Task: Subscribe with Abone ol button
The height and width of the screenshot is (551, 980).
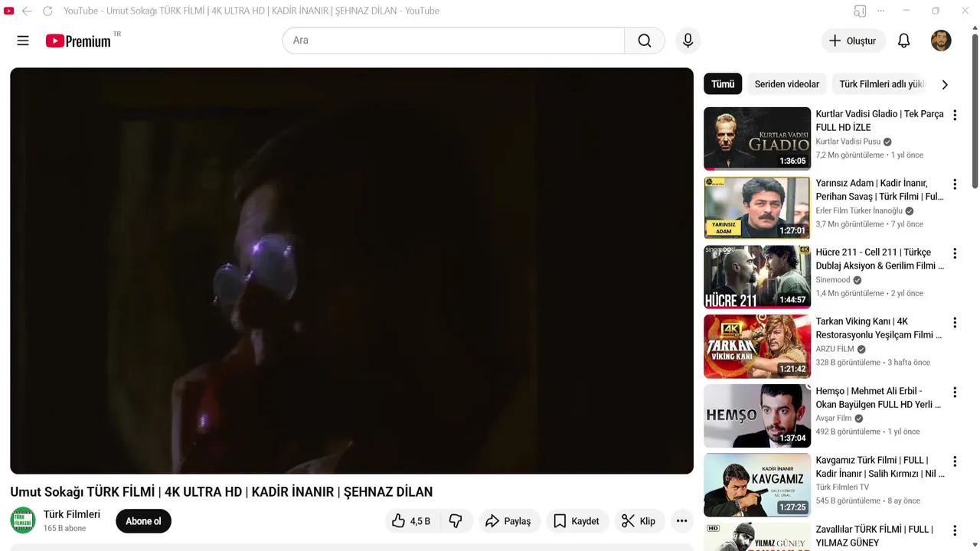Action: pyautogui.click(x=143, y=521)
